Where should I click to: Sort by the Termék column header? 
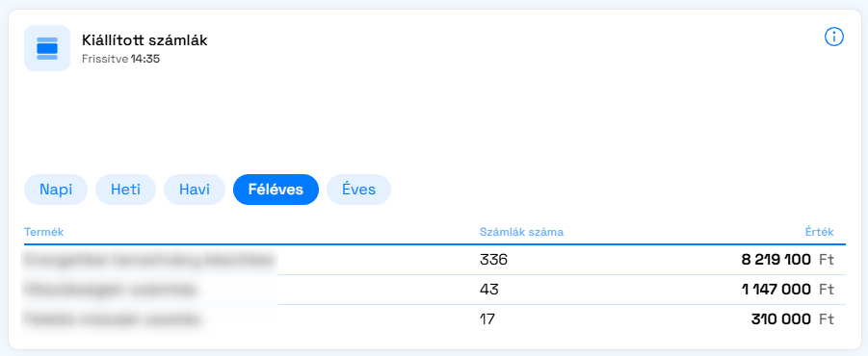click(43, 232)
